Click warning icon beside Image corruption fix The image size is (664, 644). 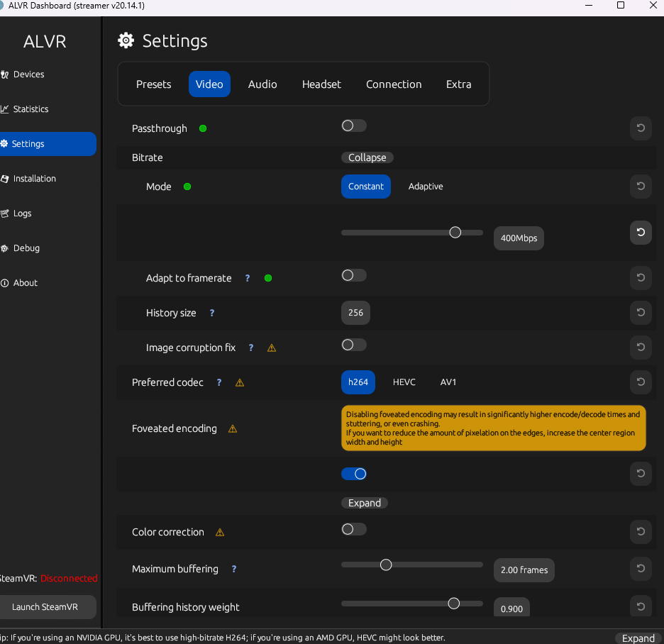click(272, 348)
